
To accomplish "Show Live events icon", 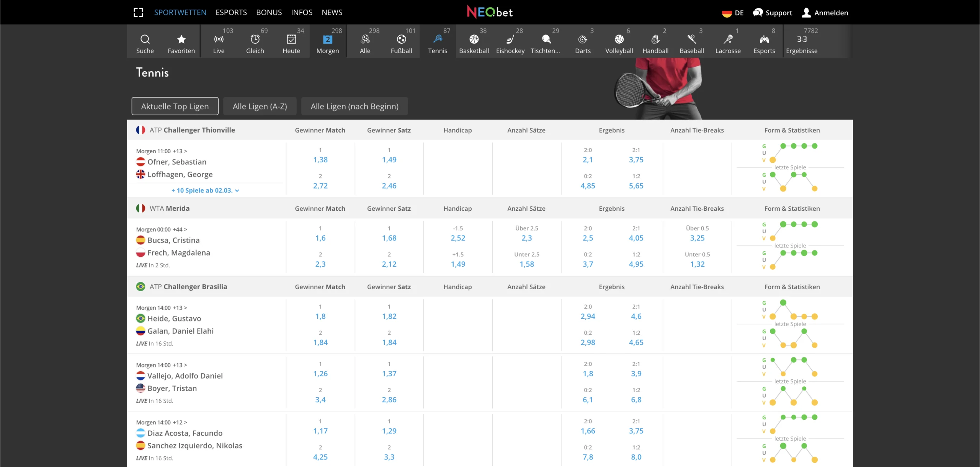I will 219,39.
